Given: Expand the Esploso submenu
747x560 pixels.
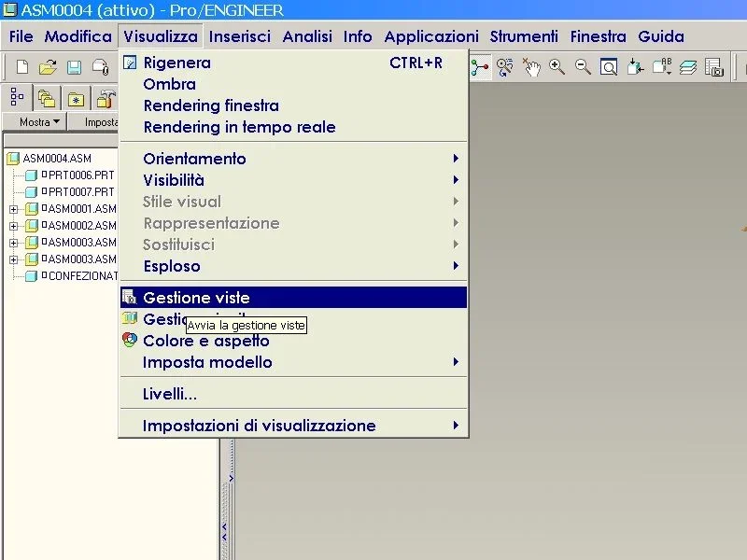Looking at the screenshot, I should tap(293, 266).
